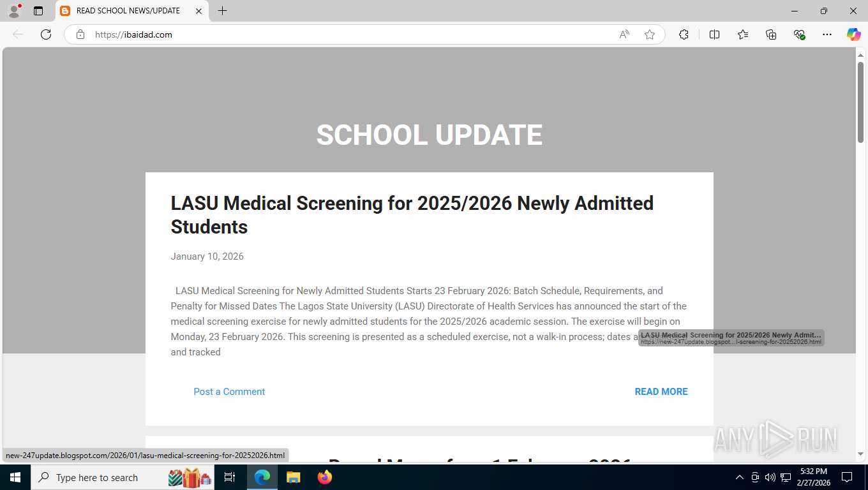Click the January 10, 2026 post date
868x490 pixels.
tap(207, 256)
